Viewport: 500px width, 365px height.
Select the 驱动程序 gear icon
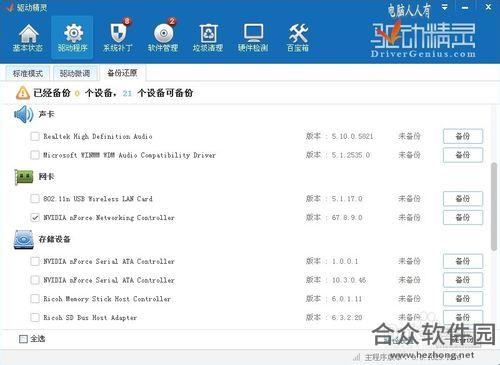point(72,38)
